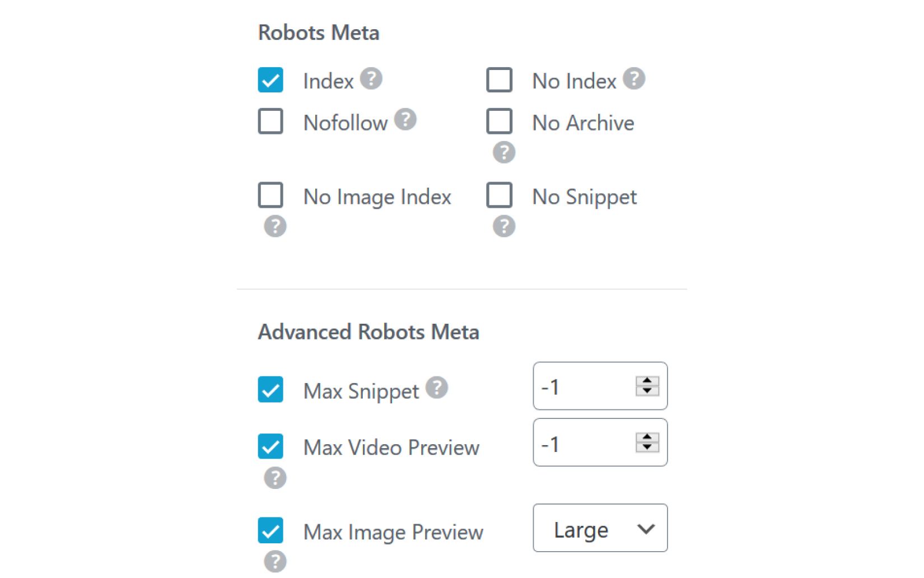Enable the No Archive option

pos(499,122)
